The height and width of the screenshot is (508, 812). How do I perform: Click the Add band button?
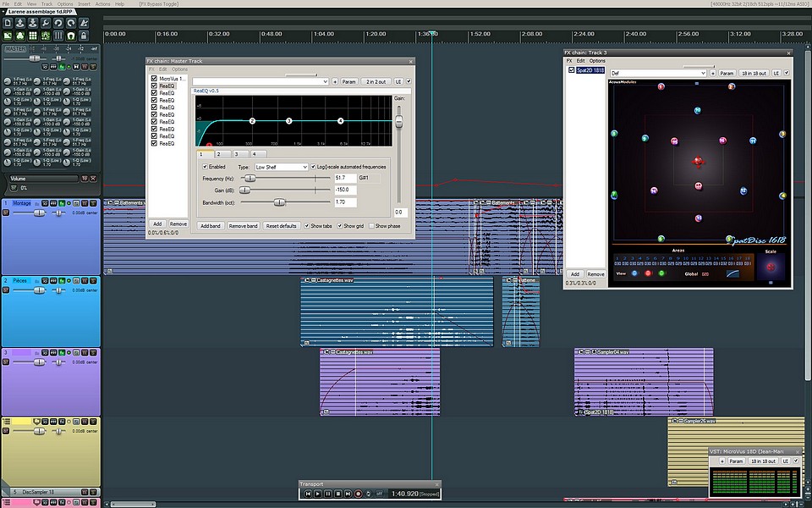click(x=211, y=226)
